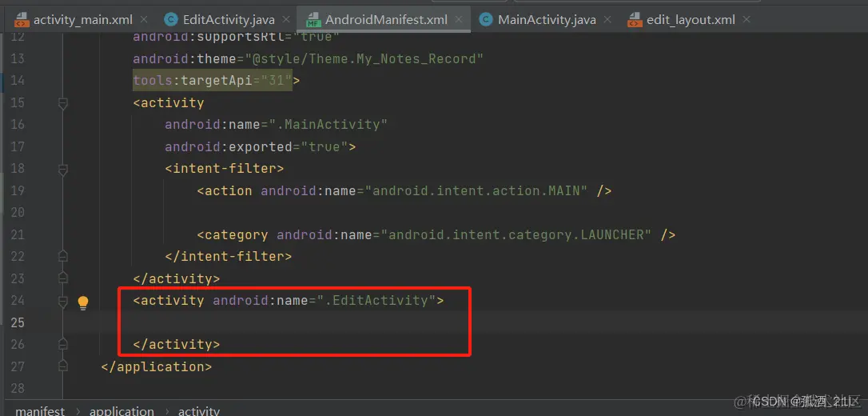Close the MainActivity.java tab
This screenshot has width=868, height=416.
click(x=607, y=19)
